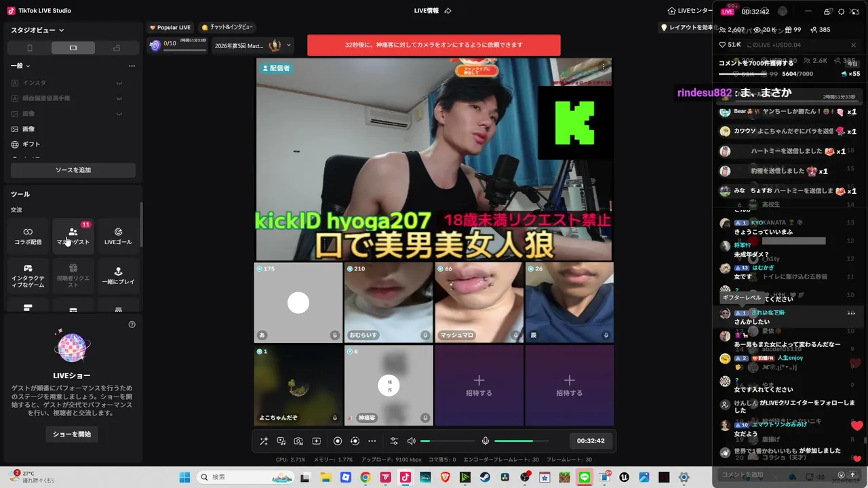Share via the LIVE情報 arrow icon
This screenshot has width=868, height=488.
(448, 11)
